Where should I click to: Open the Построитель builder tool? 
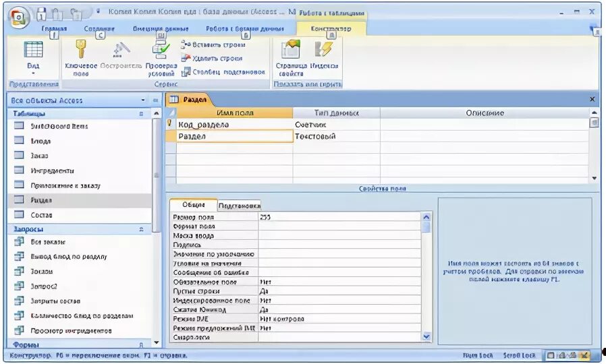pos(121,56)
